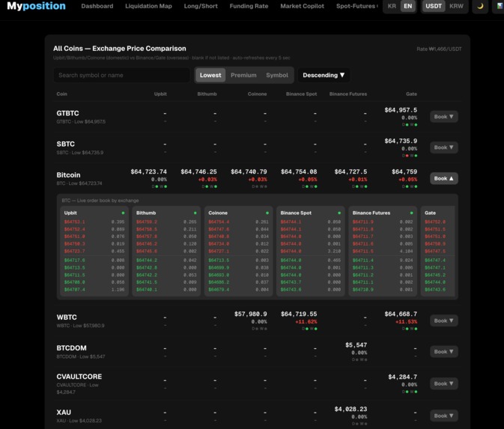Click the GTBTC coin name
The width and height of the screenshot is (504, 429).
67,113
